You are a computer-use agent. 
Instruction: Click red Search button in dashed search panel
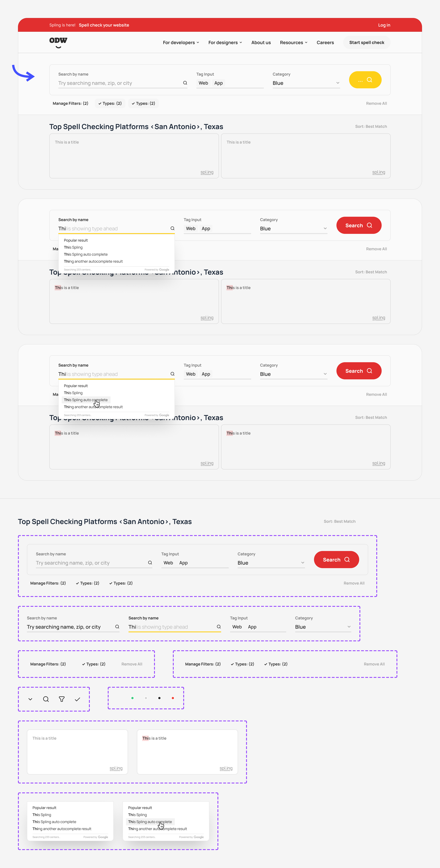click(336, 560)
